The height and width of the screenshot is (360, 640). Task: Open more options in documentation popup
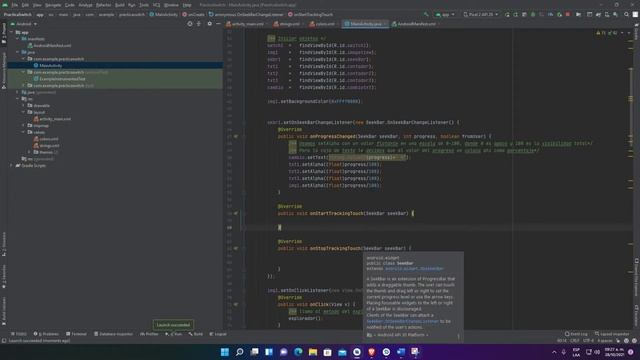click(458, 336)
